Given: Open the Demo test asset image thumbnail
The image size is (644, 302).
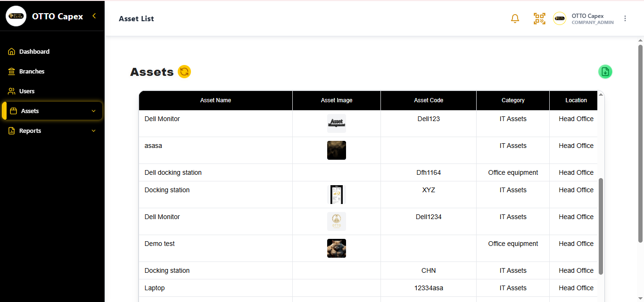Looking at the screenshot, I should coord(337,248).
